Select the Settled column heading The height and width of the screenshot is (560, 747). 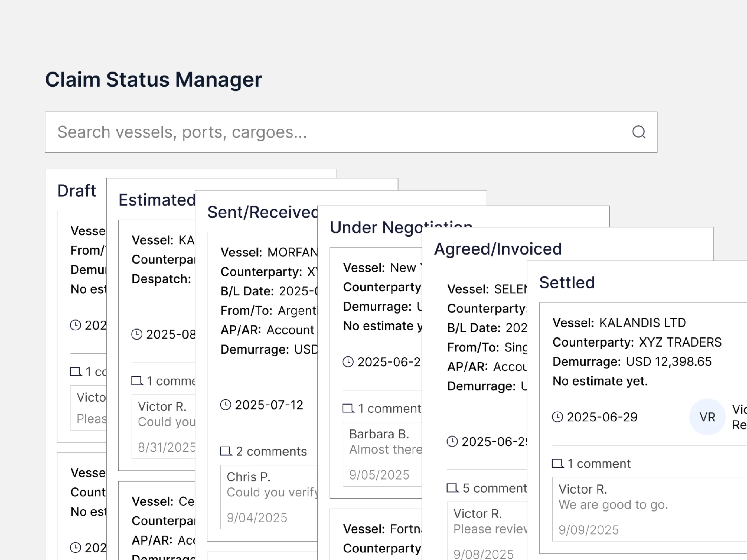(567, 283)
